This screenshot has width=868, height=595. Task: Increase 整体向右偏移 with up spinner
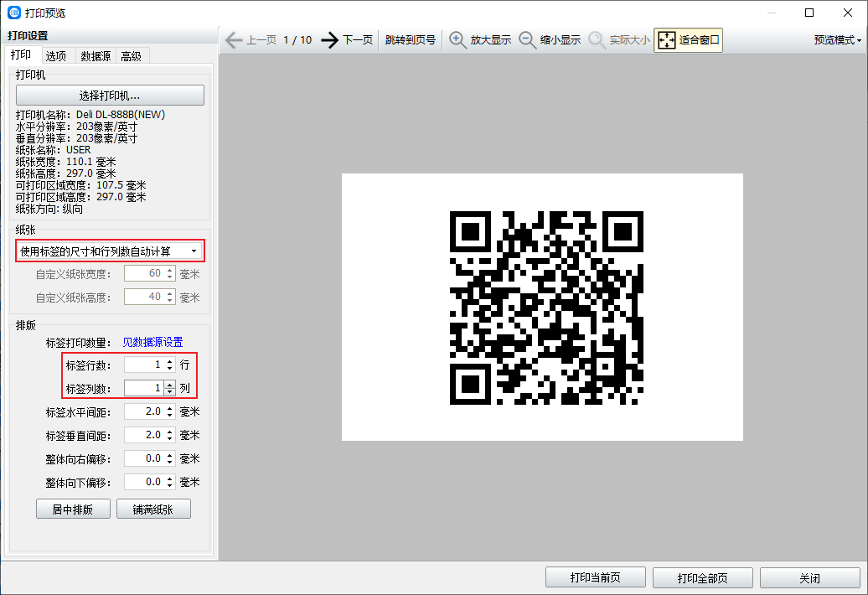(x=170, y=456)
